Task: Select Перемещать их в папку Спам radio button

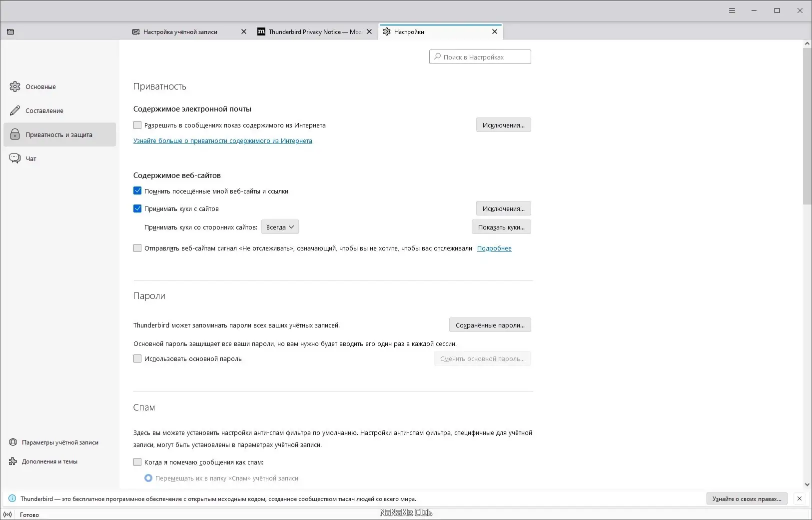Action: tap(148, 478)
